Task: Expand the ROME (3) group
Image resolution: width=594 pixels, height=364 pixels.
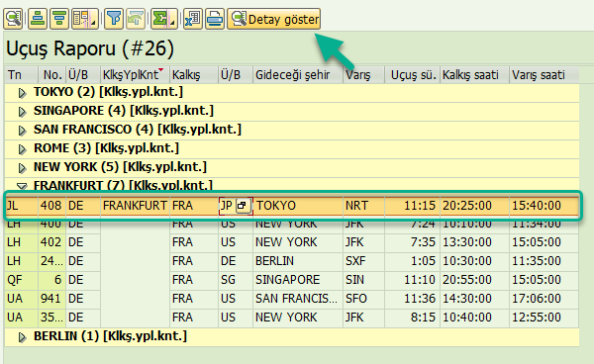Action: [x=23, y=149]
